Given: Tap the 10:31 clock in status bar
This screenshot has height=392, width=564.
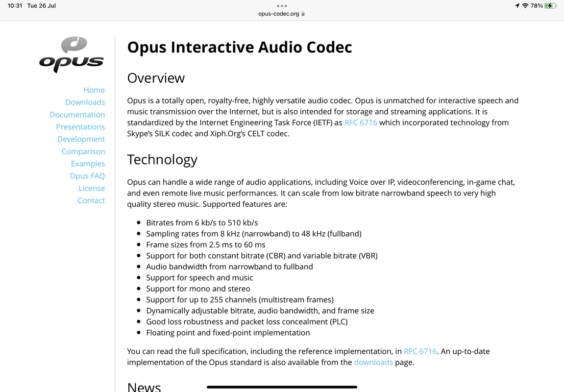Looking at the screenshot, I should (x=15, y=6).
